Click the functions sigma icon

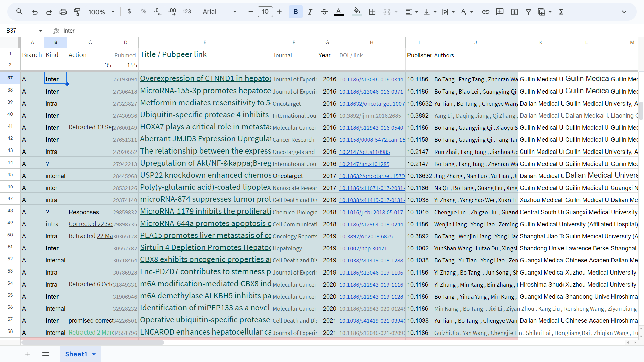[561, 12]
